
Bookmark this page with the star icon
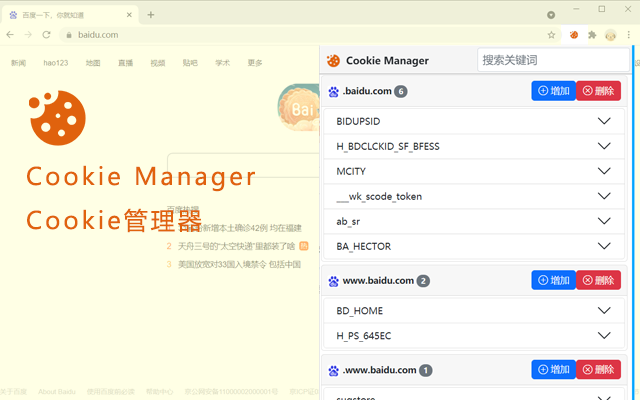pos(551,35)
